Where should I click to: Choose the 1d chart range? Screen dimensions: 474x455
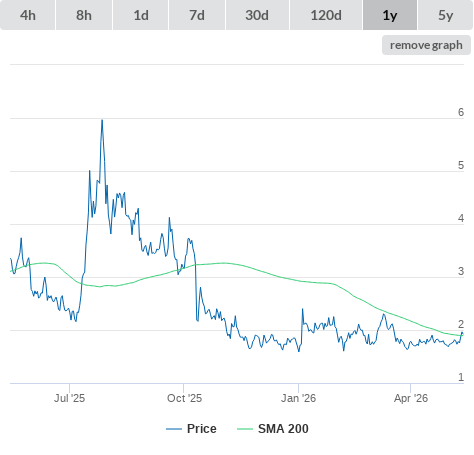(x=141, y=15)
